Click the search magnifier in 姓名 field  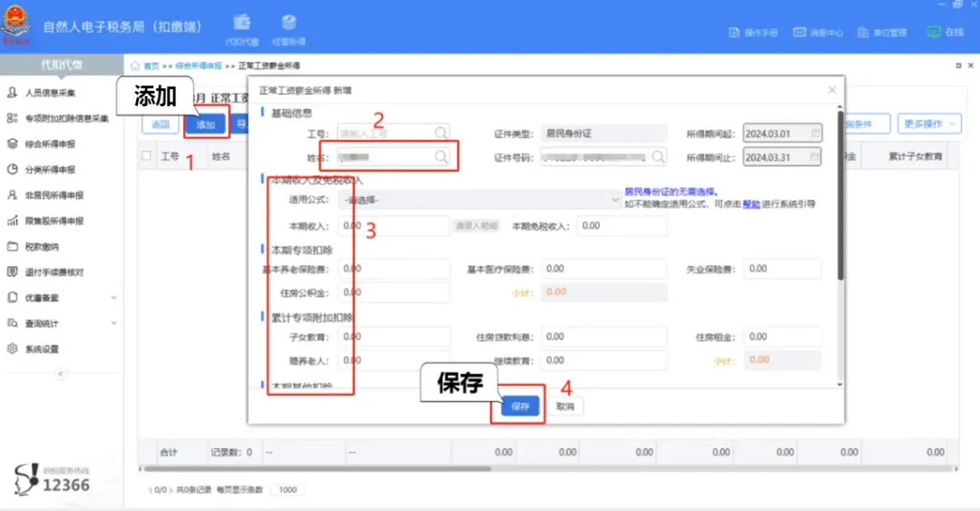(441, 158)
